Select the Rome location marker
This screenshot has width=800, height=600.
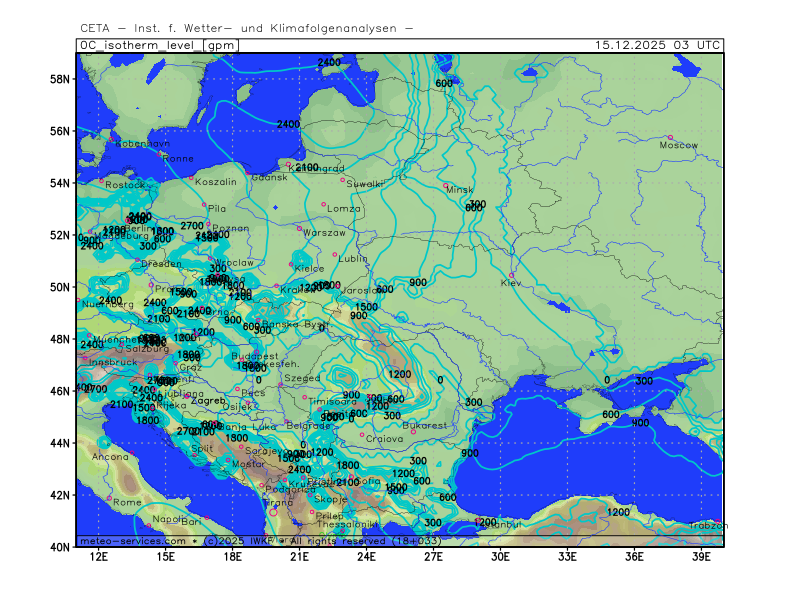point(110,497)
